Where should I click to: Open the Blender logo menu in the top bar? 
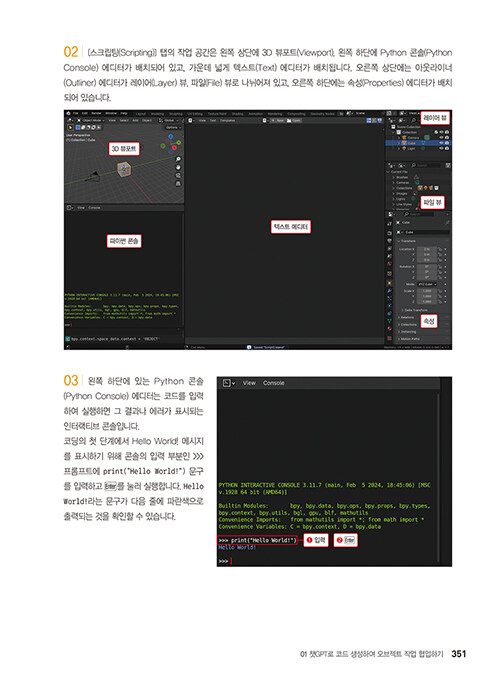point(68,113)
